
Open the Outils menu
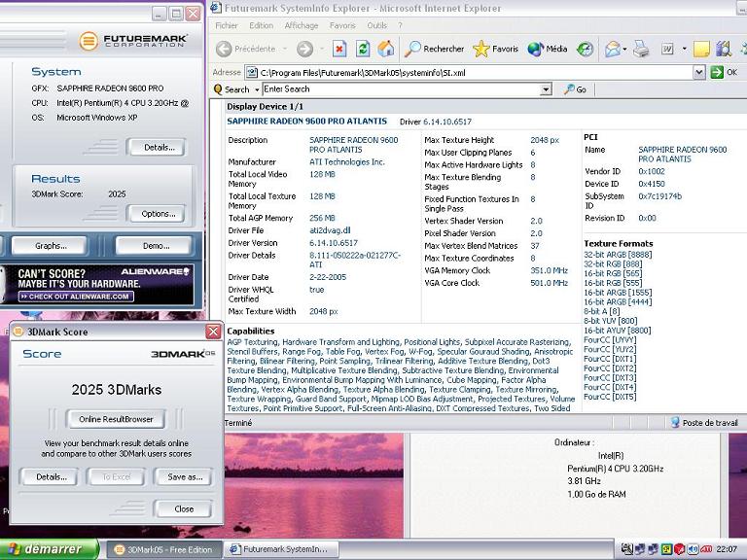tap(376, 25)
